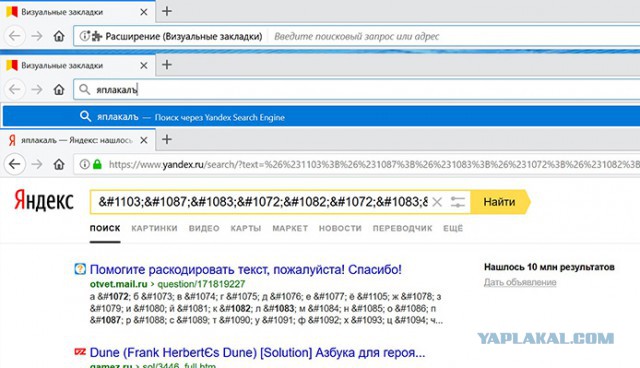Click the Yandex search query input field
640x368 pixels.
(x=263, y=202)
